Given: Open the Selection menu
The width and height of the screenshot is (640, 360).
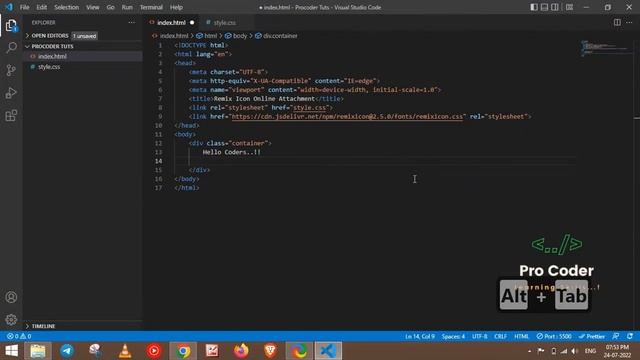Looking at the screenshot, I should click(x=67, y=7).
